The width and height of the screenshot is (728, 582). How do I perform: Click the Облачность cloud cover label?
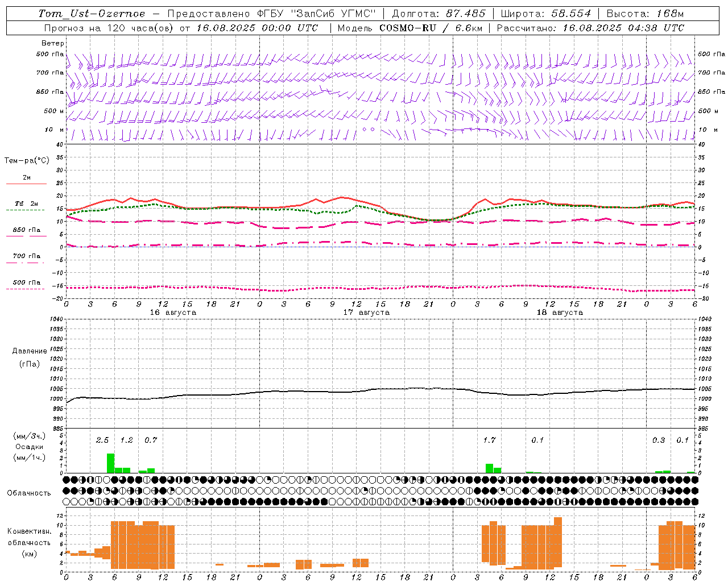coord(29,493)
